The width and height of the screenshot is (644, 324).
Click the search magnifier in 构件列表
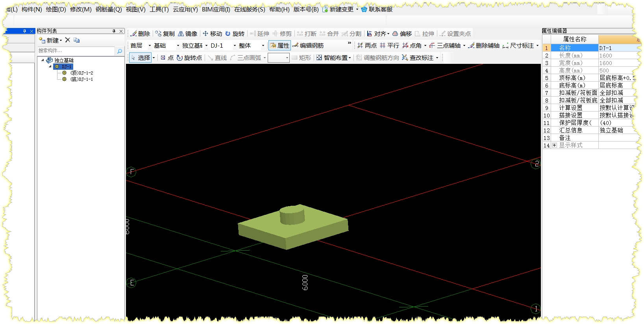(x=120, y=51)
